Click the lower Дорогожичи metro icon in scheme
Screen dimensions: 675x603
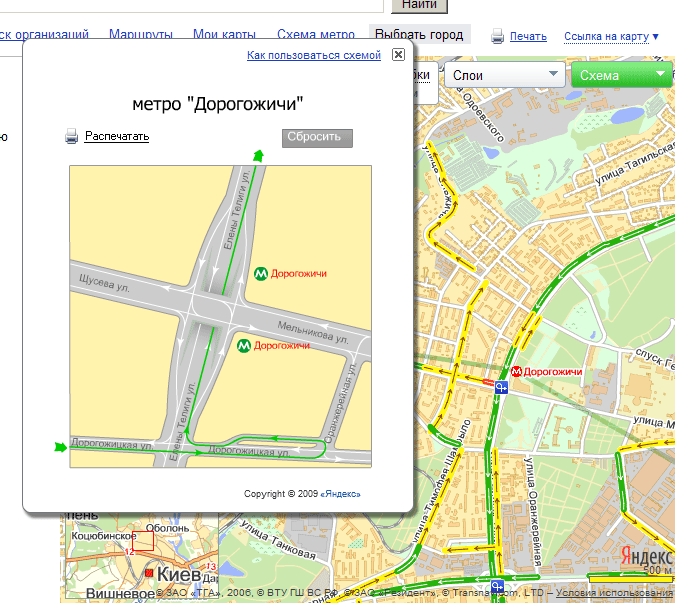click(244, 346)
